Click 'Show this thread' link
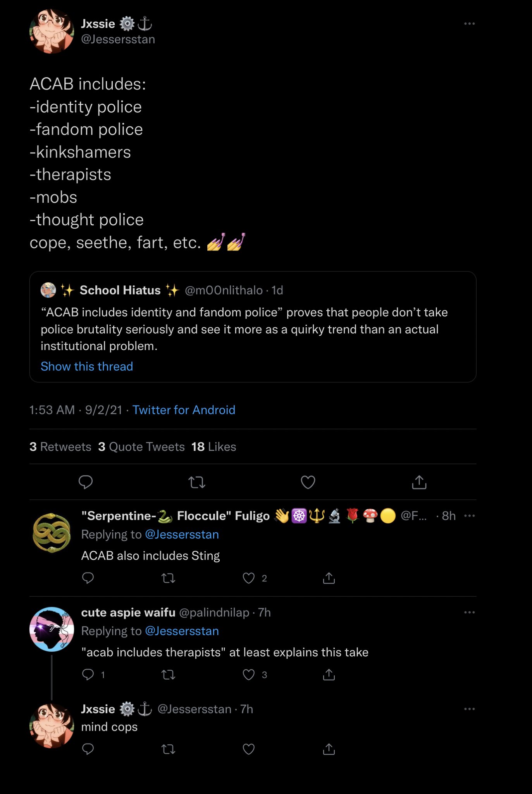 tap(87, 366)
